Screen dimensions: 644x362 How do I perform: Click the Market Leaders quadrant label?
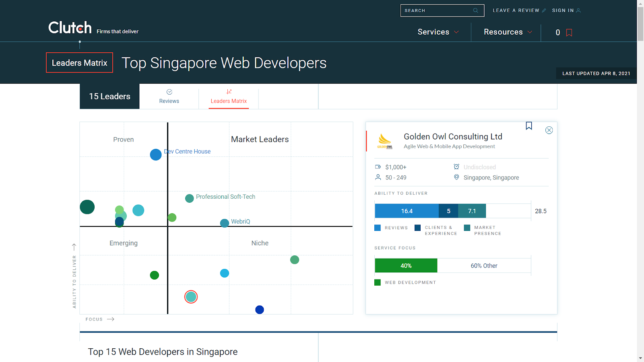(260, 140)
